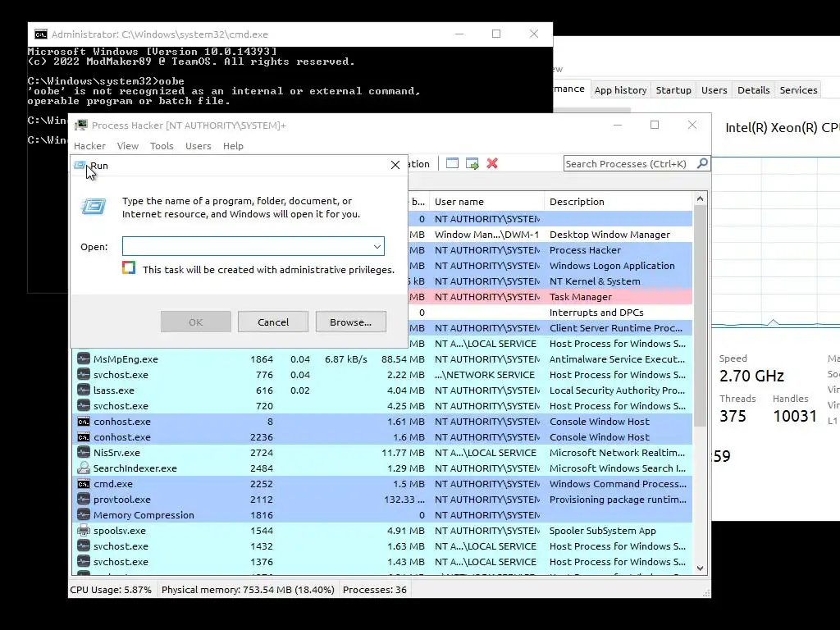
Task: Sort by Description column header
Action: click(619, 202)
